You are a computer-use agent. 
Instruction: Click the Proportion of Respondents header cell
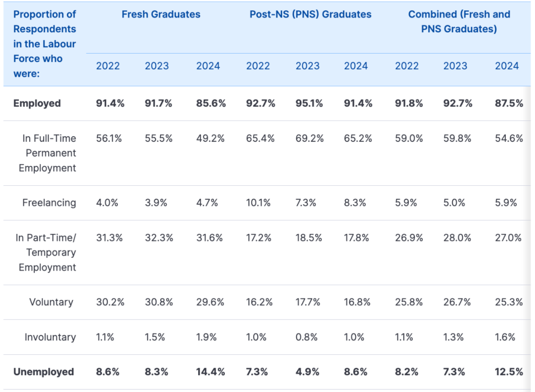45,44
